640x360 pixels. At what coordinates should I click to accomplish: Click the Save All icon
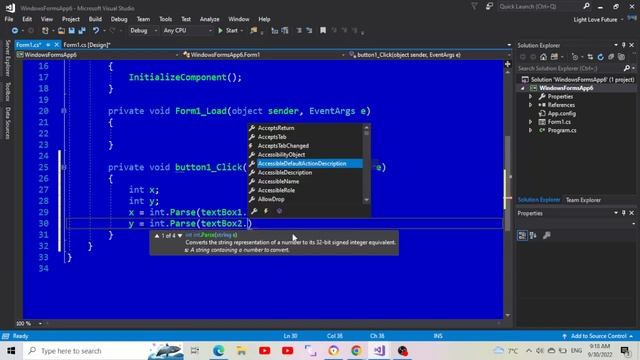(x=82, y=31)
